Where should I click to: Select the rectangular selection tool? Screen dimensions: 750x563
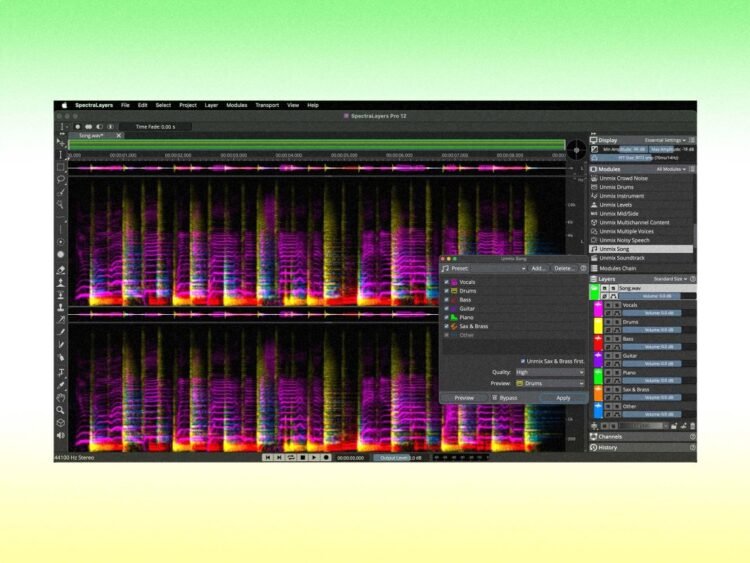point(61,167)
